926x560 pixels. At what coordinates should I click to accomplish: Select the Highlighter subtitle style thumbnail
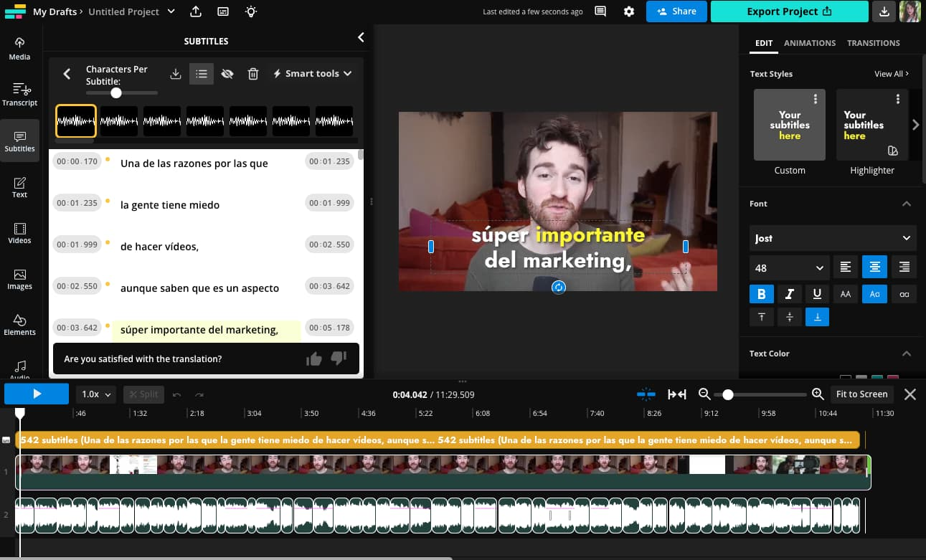coord(871,125)
